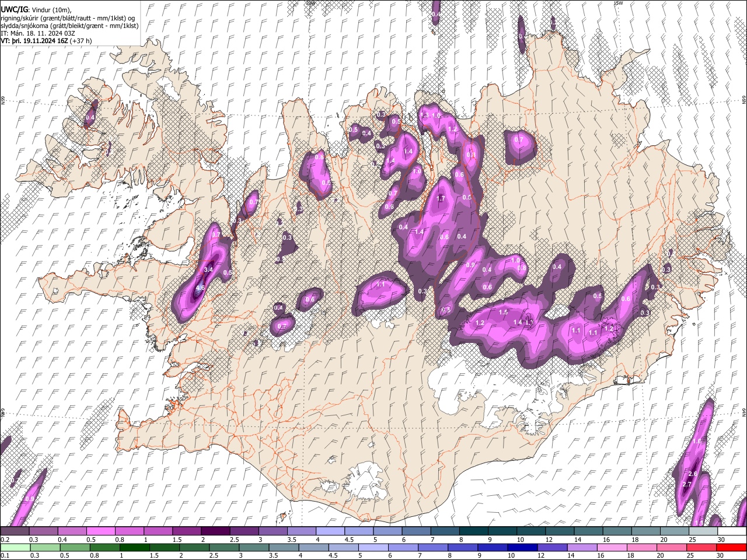Pick the red rain scale swatch at 30

point(732,547)
